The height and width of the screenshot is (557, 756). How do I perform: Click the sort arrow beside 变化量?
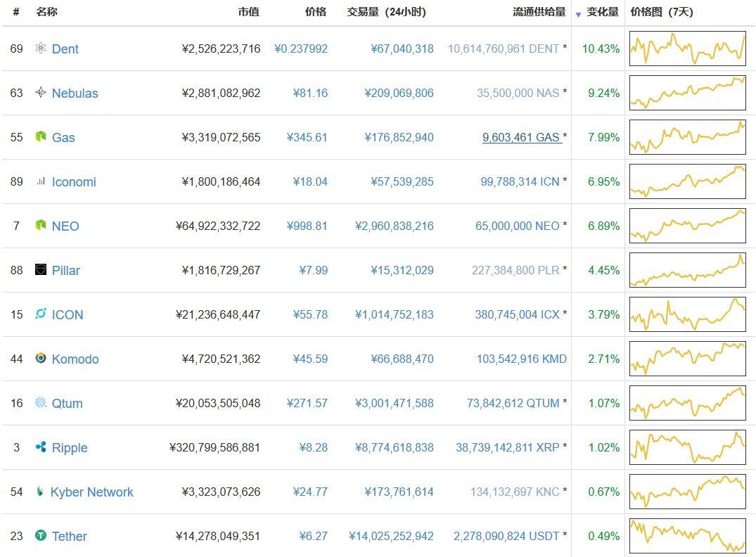(579, 15)
